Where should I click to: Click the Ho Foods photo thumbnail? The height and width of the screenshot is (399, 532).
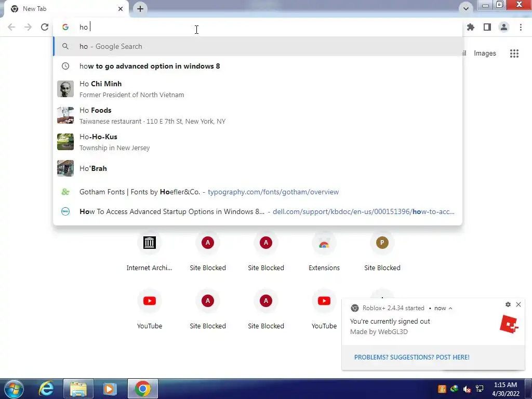point(65,115)
